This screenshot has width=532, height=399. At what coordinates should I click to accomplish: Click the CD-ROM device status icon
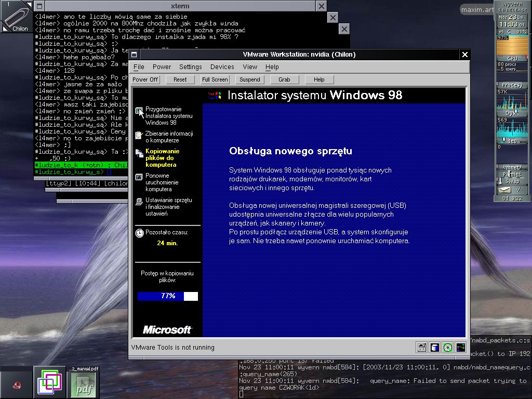[x=447, y=348]
